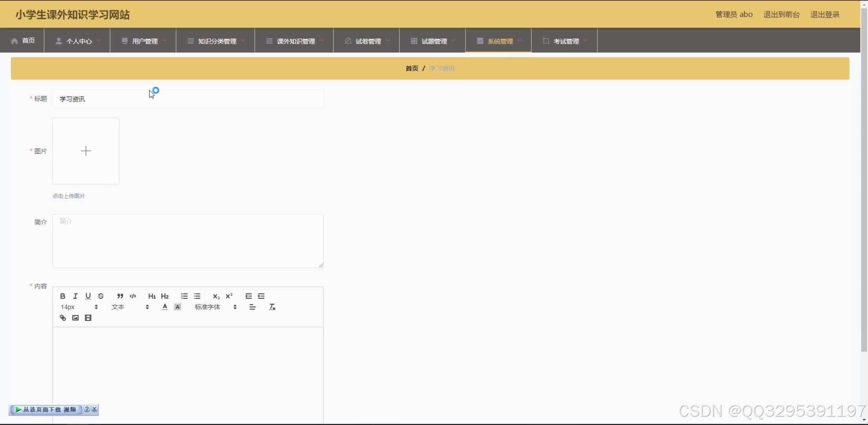Expand the 个人中心 menu
The height and width of the screenshot is (425, 868).
[77, 41]
